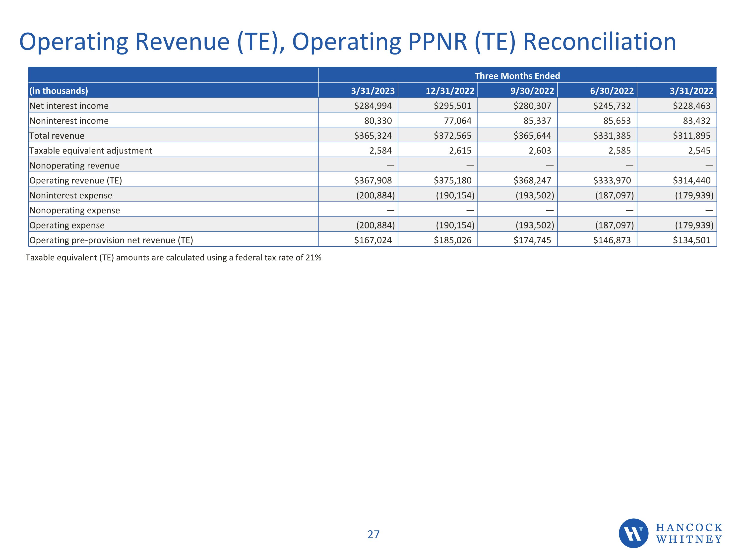Click the federal tax rate footnote
747x560 pixels.
coord(173,258)
